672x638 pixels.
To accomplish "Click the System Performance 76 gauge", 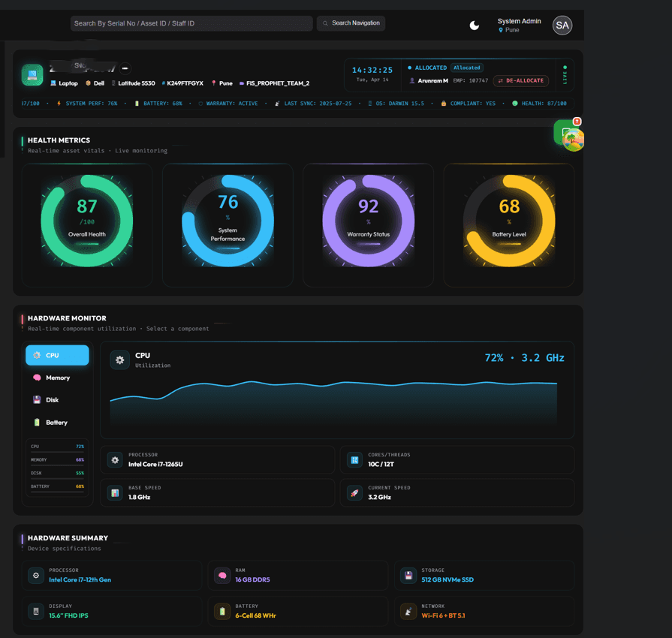I will point(228,221).
